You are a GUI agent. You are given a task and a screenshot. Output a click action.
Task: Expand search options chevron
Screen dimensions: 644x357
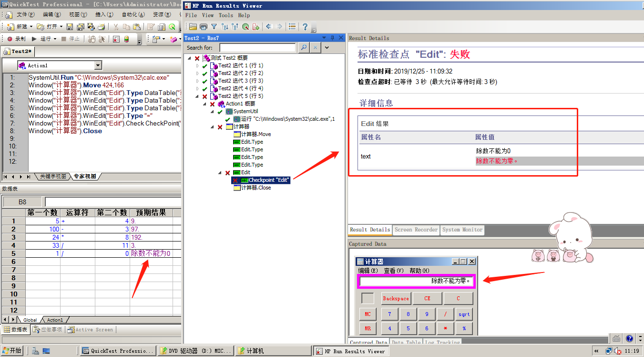point(327,48)
